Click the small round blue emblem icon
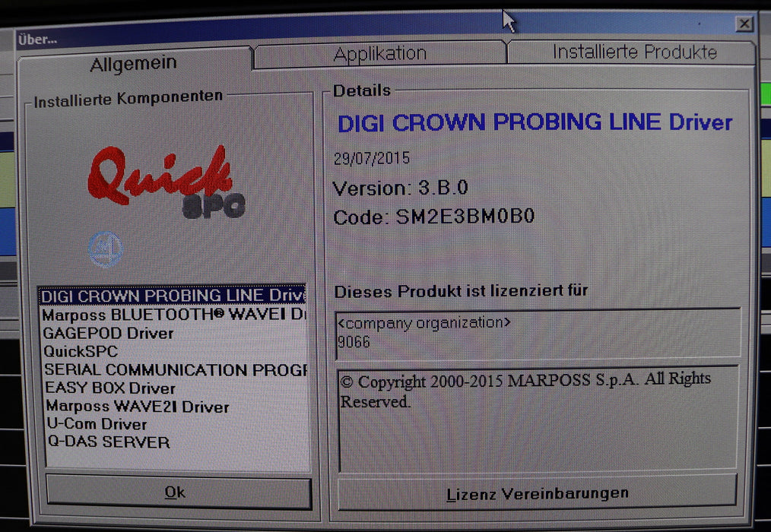771x532 pixels. pyautogui.click(x=105, y=249)
